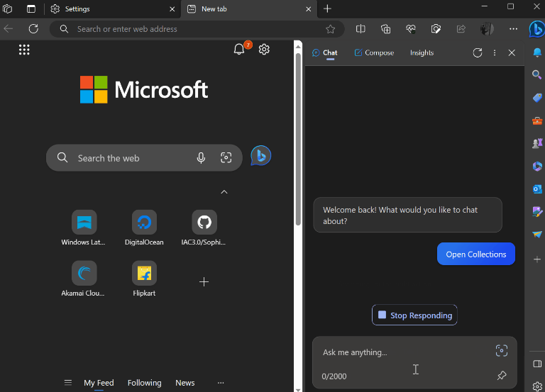Add a new quick link tile

[204, 281]
